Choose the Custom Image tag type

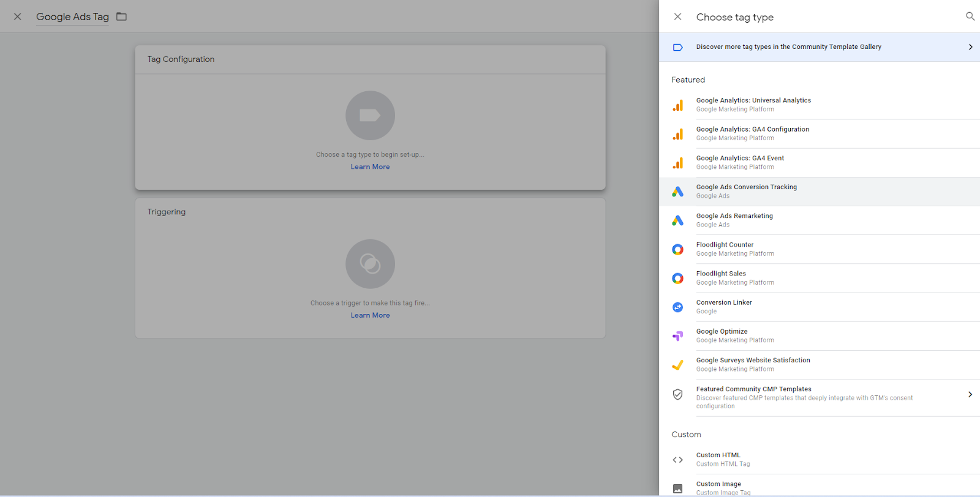click(820, 487)
